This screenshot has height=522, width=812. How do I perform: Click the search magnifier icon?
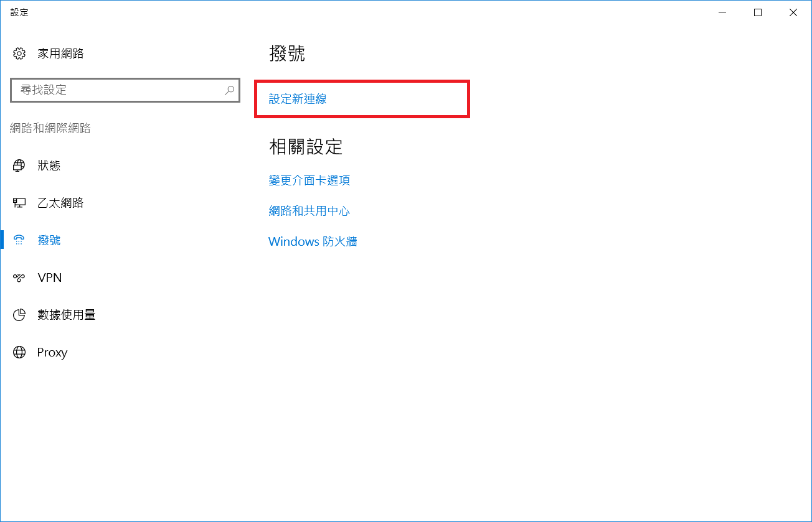[230, 90]
